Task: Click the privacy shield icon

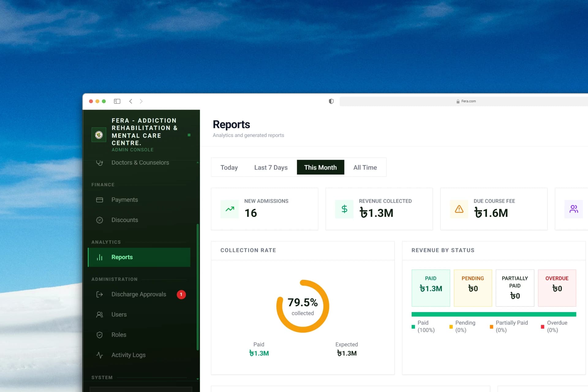Action: point(331,101)
